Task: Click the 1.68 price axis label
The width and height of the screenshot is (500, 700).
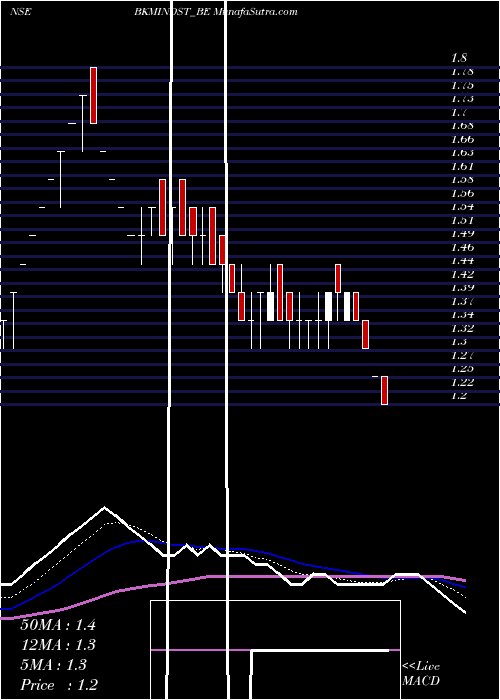Action: [462, 125]
